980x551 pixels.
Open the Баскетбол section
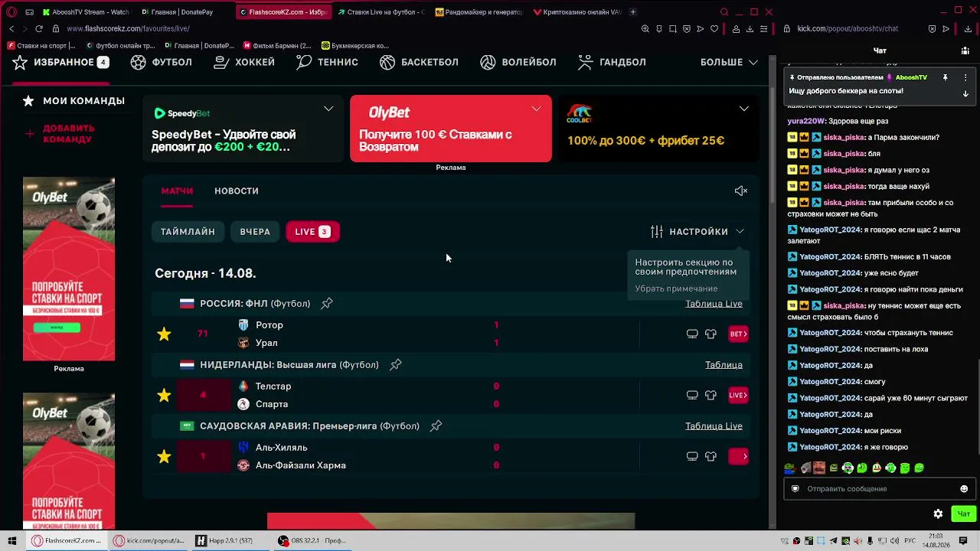[419, 62]
